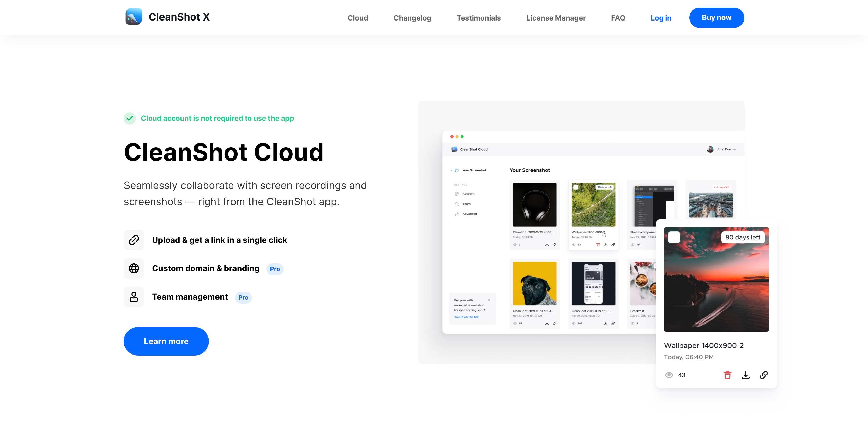Open Changelog in the top navigation
This screenshot has width=868, height=433.
click(x=412, y=18)
